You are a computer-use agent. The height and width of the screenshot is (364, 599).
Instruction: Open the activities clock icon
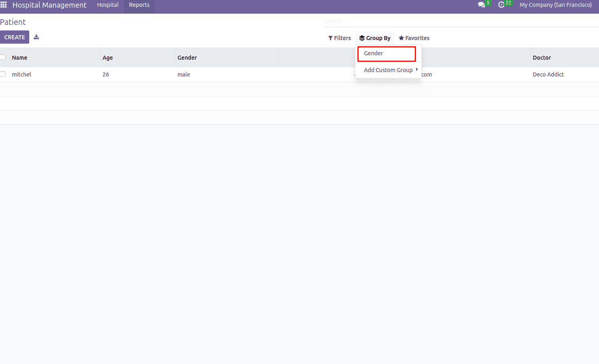point(501,5)
